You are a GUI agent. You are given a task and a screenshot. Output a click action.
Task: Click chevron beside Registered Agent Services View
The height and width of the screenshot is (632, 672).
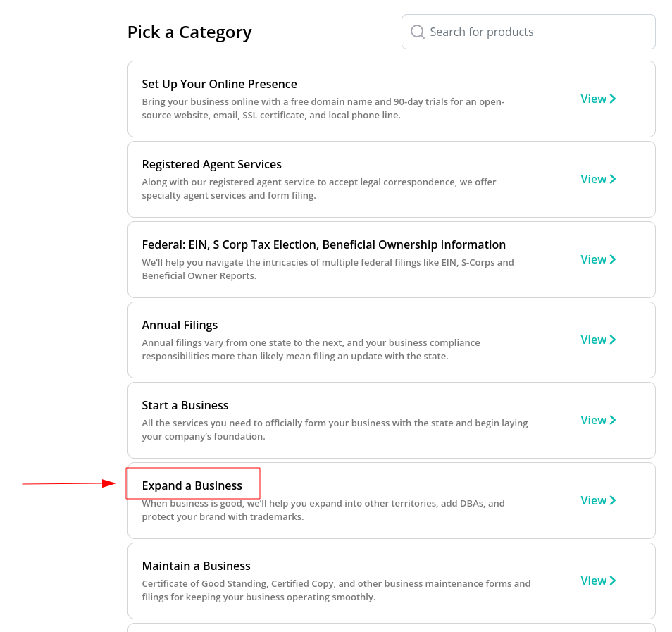click(x=612, y=179)
